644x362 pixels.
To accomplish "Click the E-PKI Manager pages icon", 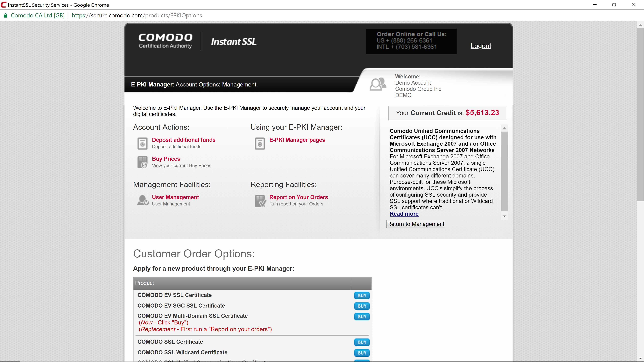I will point(260,143).
